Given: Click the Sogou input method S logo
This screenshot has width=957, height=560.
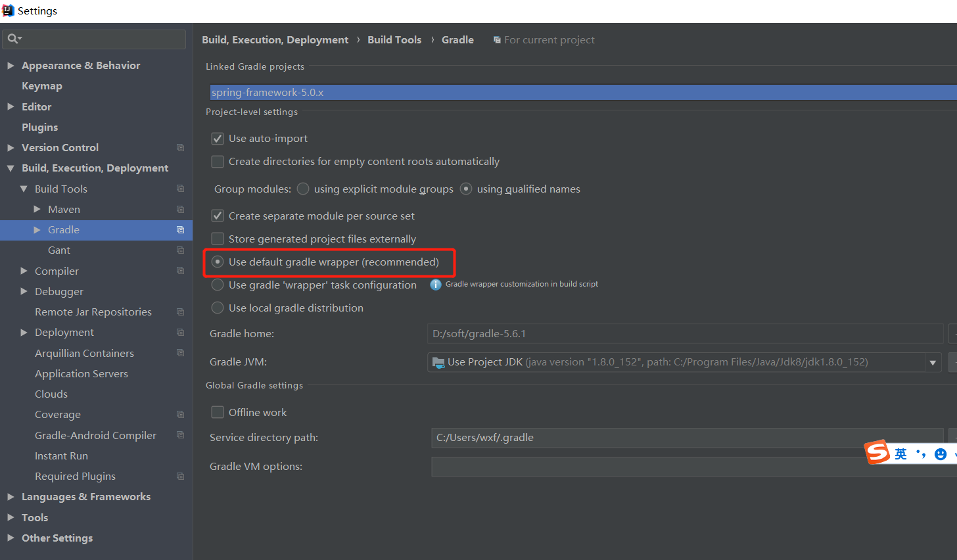Looking at the screenshot, I should [x=877, y=452].
